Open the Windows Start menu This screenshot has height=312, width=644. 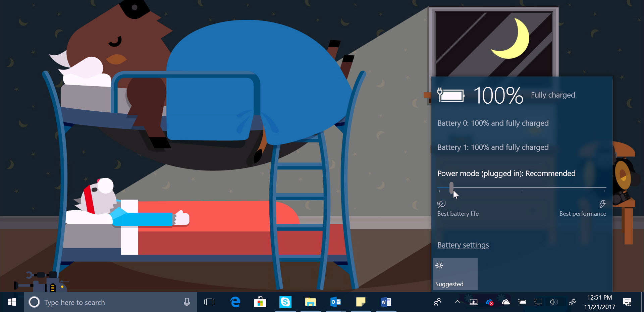click(12, 302)
